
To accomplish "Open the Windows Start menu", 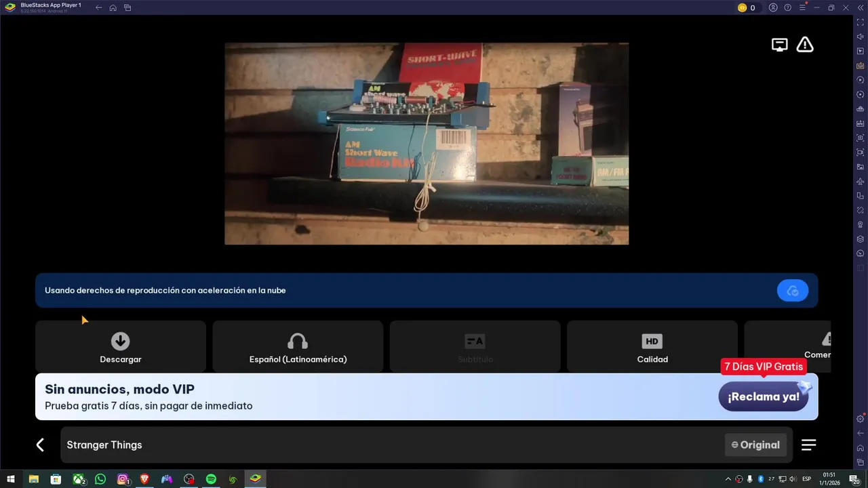I will [x=11, y=479].
